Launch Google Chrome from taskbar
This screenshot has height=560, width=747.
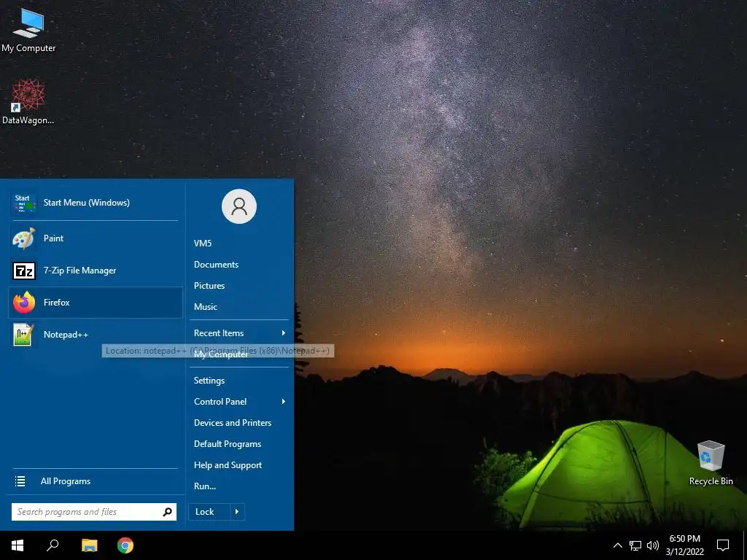pos(125,545)
